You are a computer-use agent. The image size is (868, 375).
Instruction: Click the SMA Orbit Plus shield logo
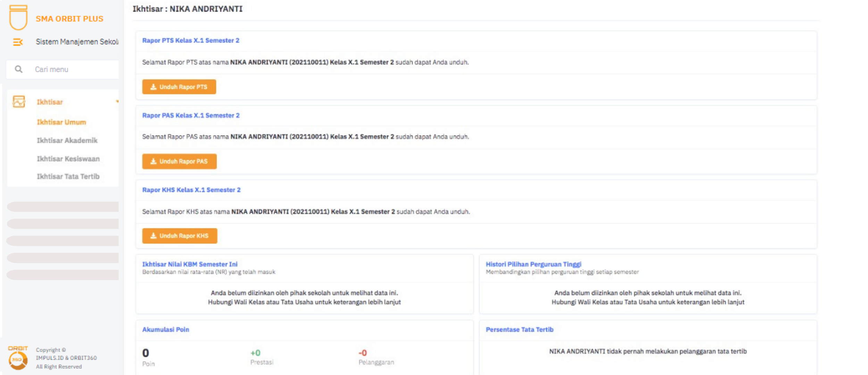[18, 17]
